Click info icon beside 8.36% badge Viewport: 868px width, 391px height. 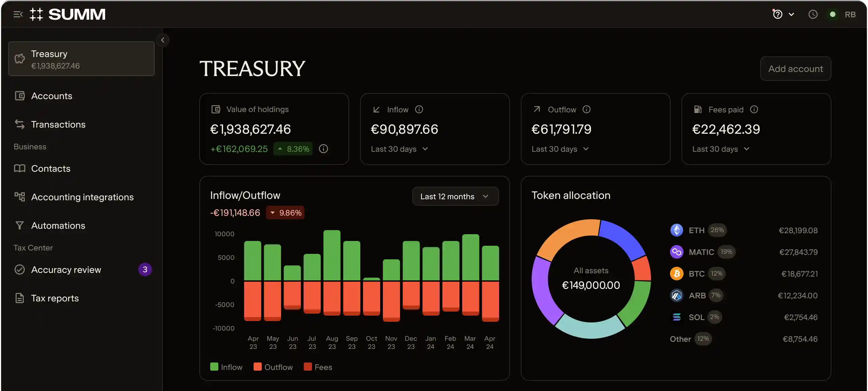(323, 149)
